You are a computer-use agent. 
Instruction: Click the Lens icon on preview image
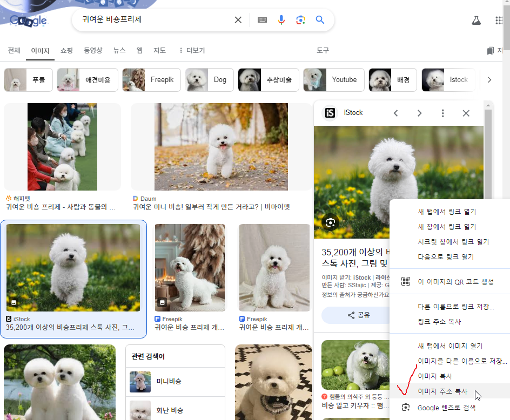coord(330,222)
